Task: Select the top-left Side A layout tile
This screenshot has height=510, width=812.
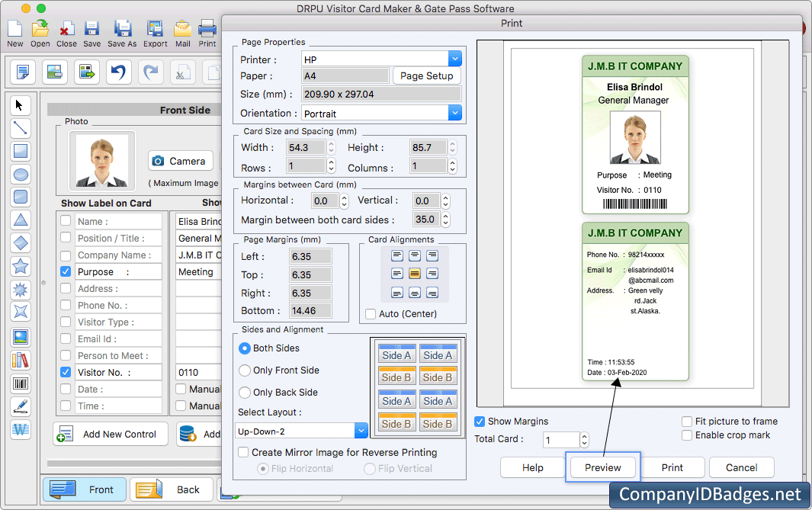Action: [396, 354]
